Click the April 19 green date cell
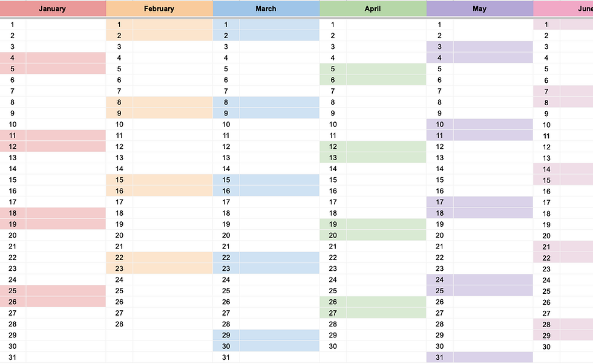The image size is (593, 364). pyautogui.click(x=333, y=224)
